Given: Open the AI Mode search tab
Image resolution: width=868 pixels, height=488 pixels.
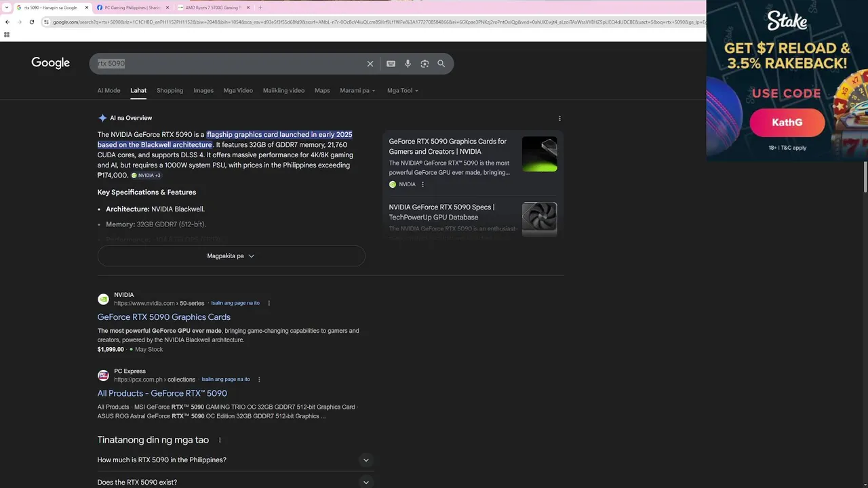Looking at the screenshot, I should tap(108, 90).
